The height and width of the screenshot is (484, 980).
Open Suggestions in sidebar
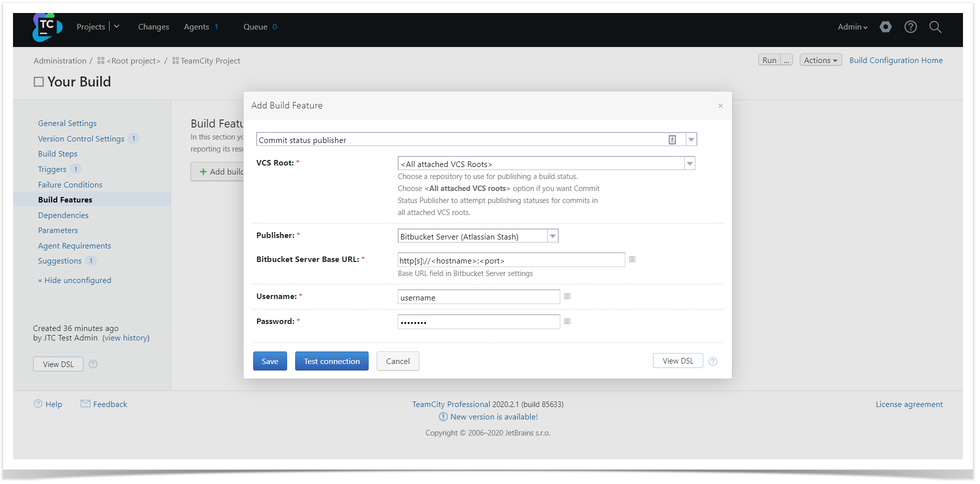click(60, 260)
